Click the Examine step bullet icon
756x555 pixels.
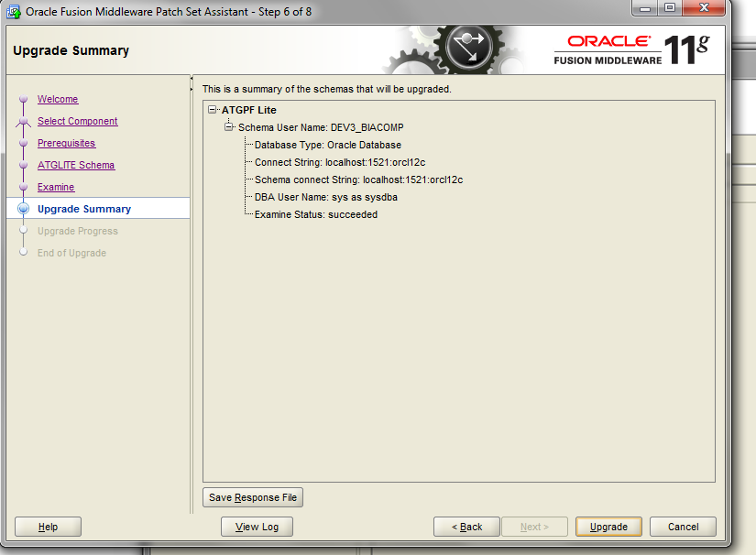click(x=23, y=187)
